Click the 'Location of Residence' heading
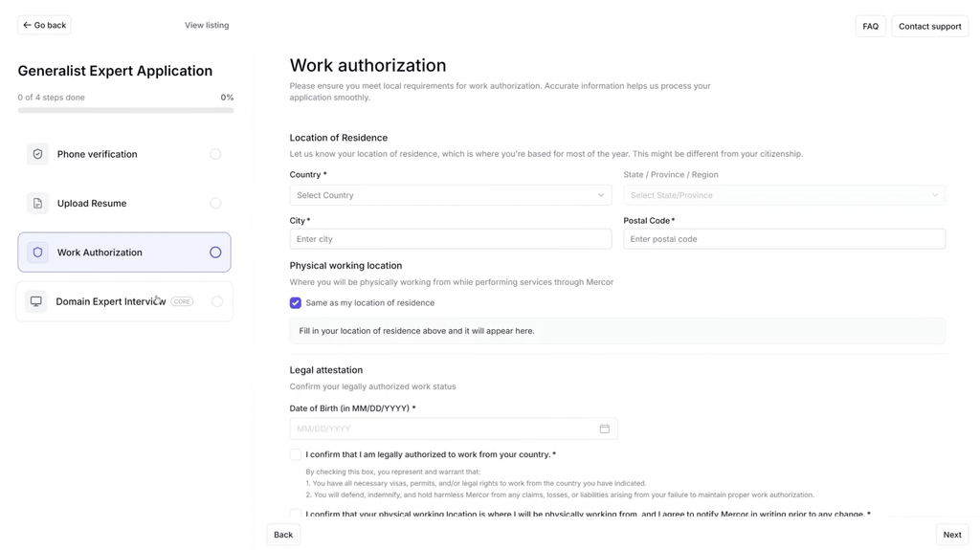This screenshot has height=550, width=980. [338, 138]
